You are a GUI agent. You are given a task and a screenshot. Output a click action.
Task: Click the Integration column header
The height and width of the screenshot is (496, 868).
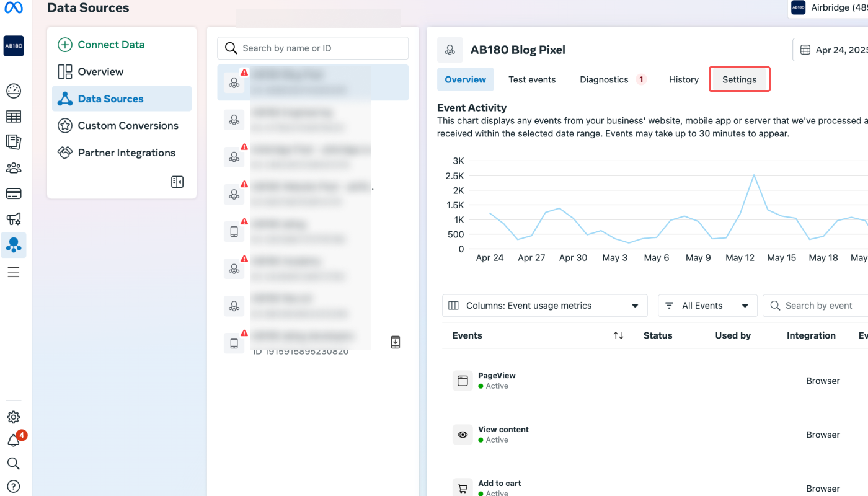click(811, 335)
